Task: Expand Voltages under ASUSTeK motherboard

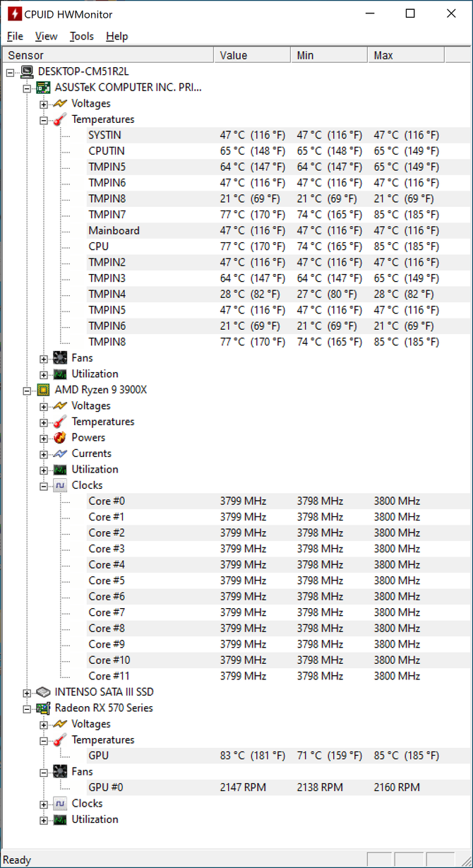Action: 44,105
